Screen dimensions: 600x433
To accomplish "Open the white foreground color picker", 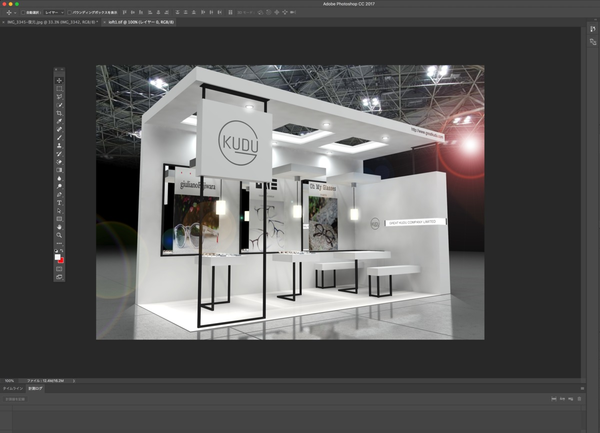I will 57,257.
